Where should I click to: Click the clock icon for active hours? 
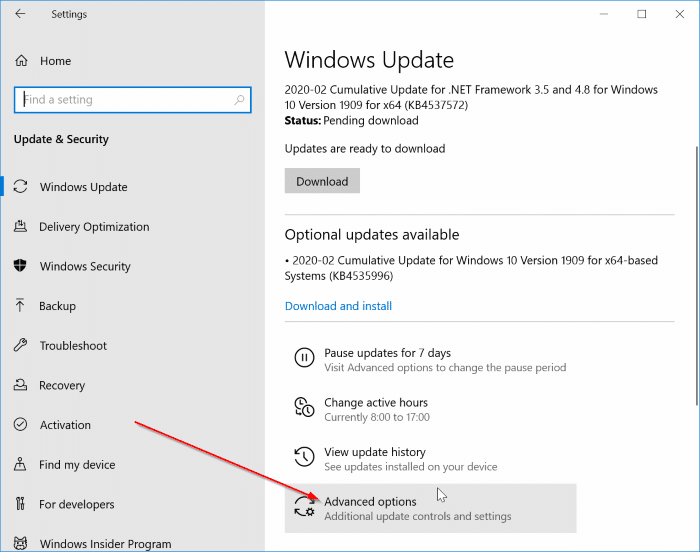pos(304,407)
